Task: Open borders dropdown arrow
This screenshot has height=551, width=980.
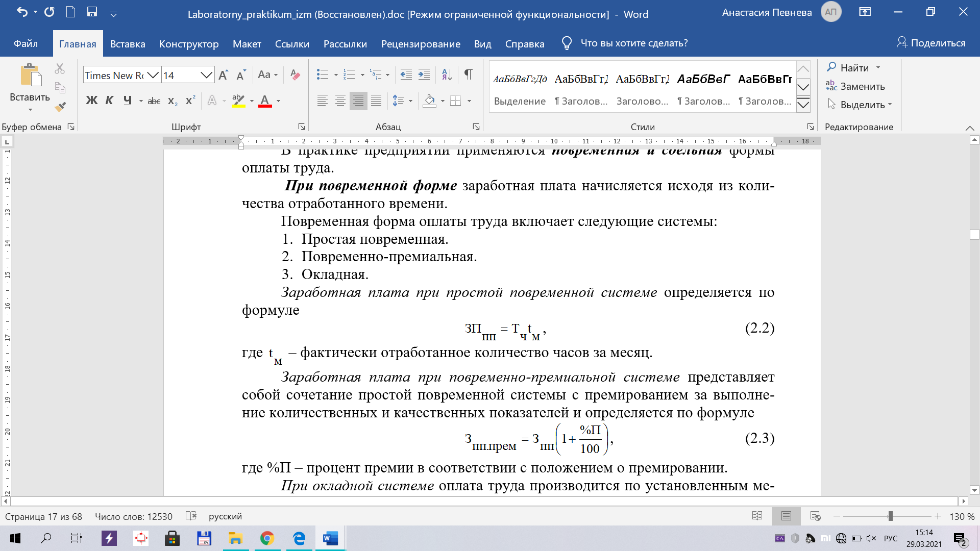Action: (469, 101)
